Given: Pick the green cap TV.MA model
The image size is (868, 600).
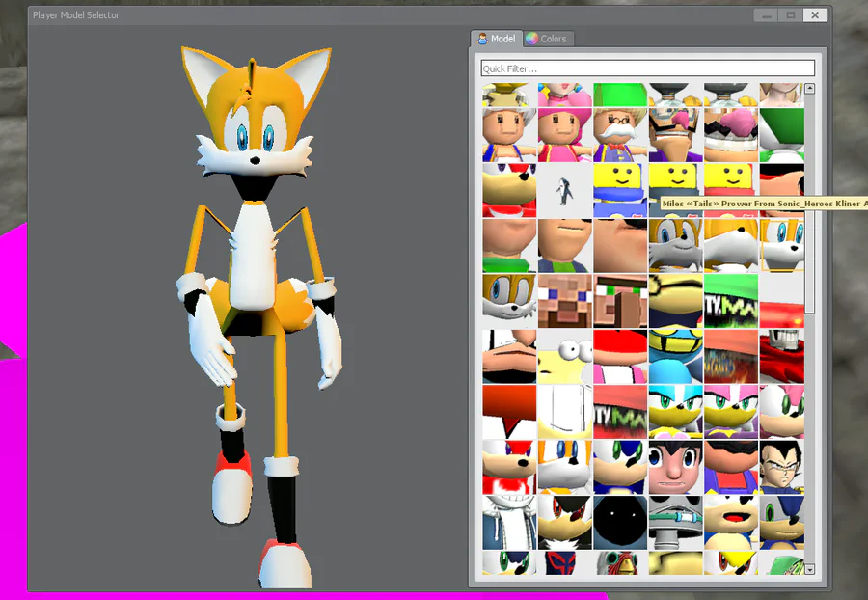Looking at the screenshot, I should 731,301.
